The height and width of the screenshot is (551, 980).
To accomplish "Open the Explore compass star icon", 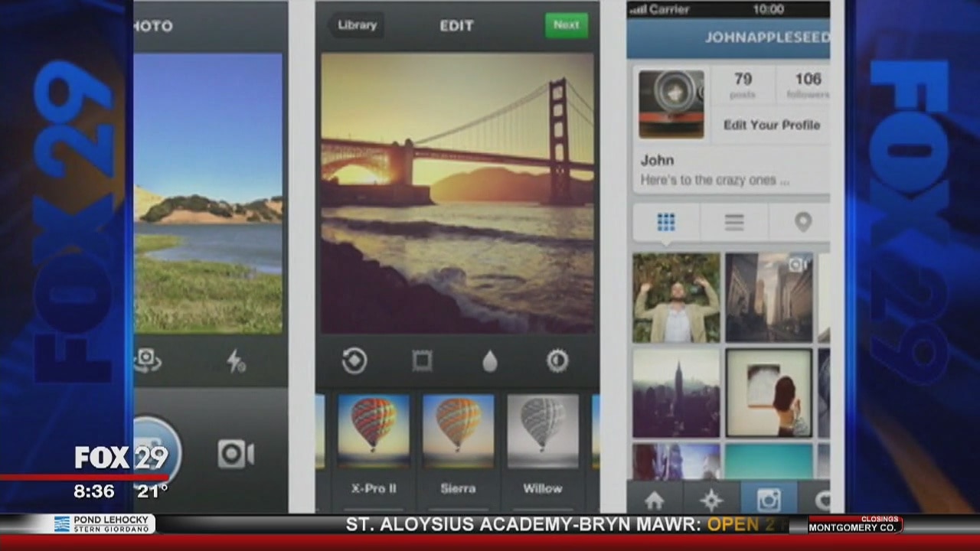I will click(711, 500).
